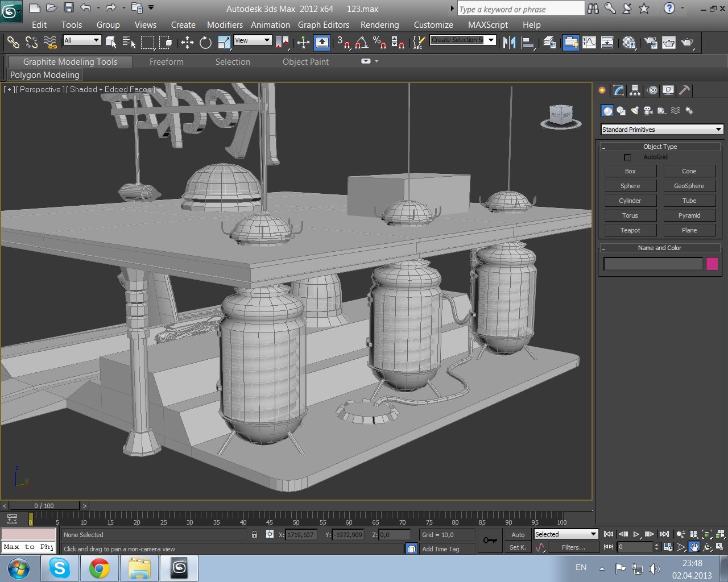Open the Curve Editor
The image size is (728, 582).
pos(589,43)
